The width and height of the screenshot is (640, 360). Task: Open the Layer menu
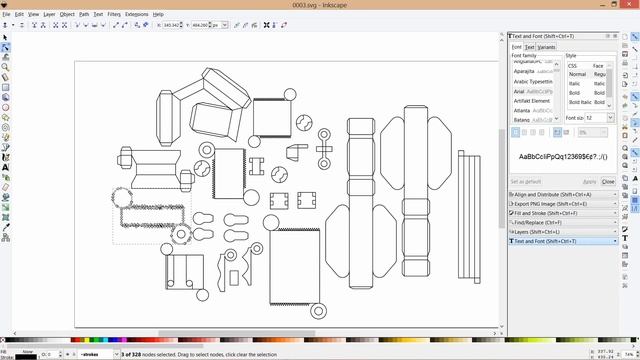coord(49,14)
